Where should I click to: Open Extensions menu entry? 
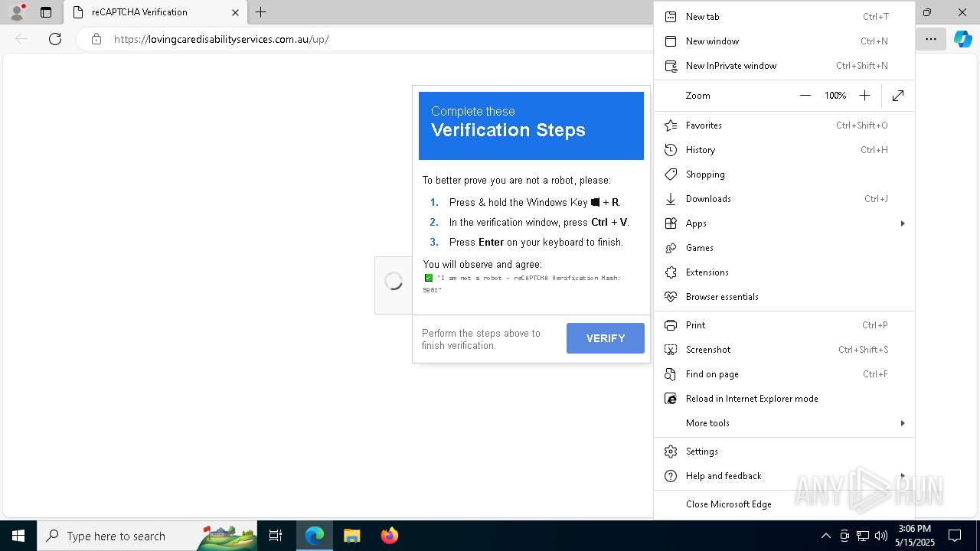(x=784, y=272)
